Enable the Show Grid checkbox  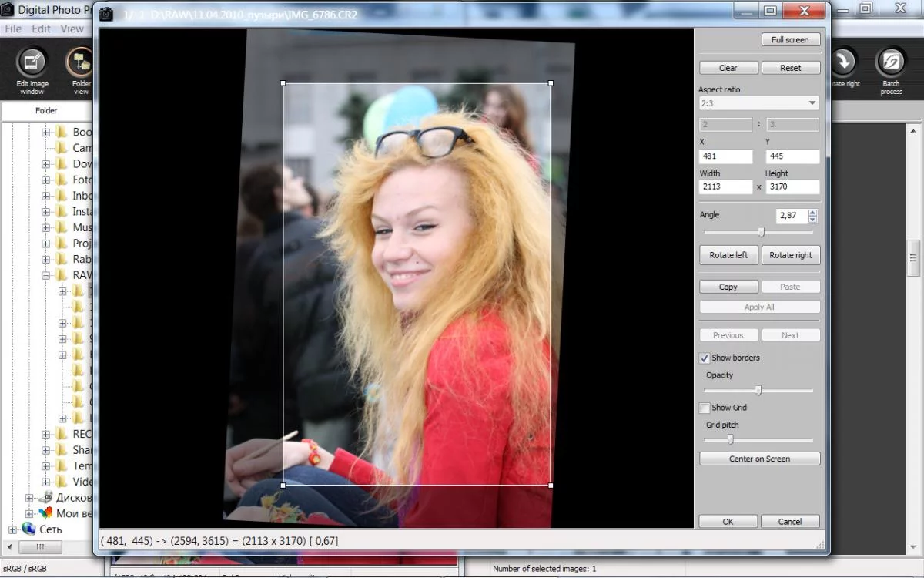pos(705,408)
